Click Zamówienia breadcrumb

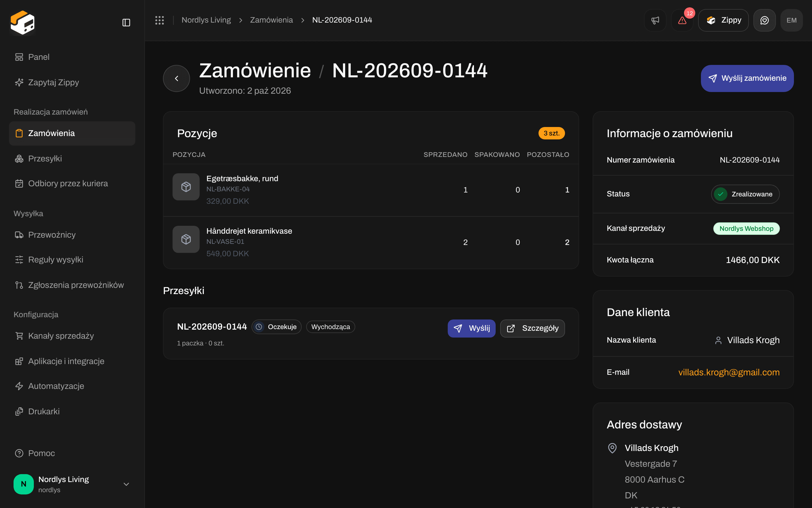[x=271, y=20]
